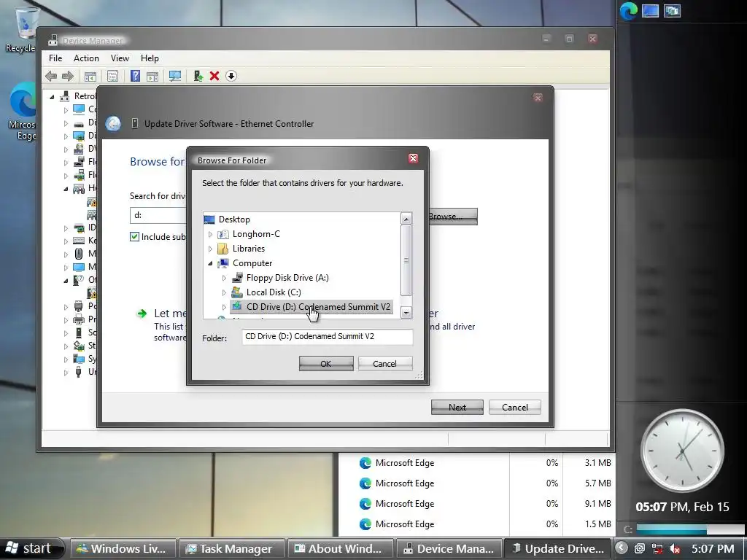Screen dimensions: 747x560
Task: Click the Show Desktop icon in the sidebar top
Action: click(650, 10)
